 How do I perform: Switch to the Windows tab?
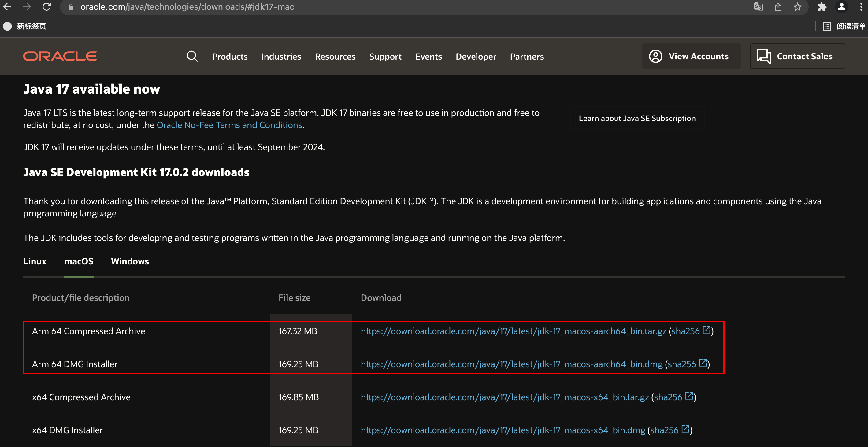pos(130,261)
